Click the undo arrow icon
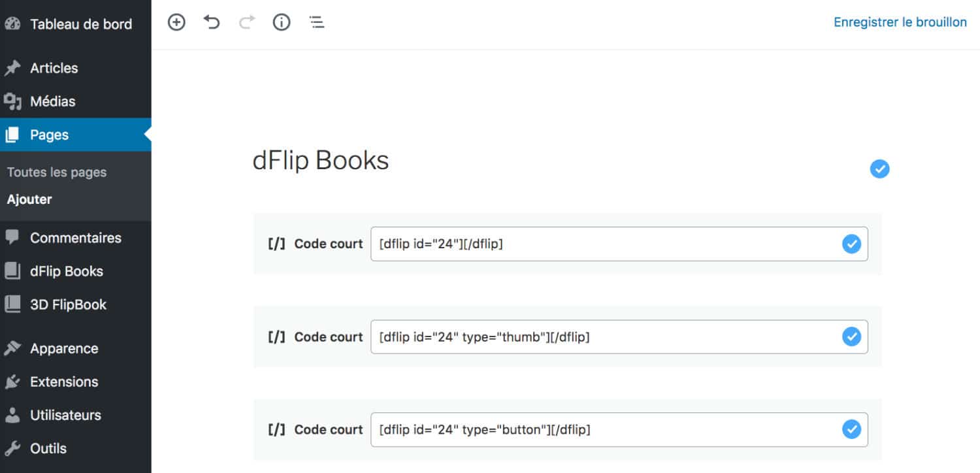Screen dimensions: 980x473 tap(212, 22)
